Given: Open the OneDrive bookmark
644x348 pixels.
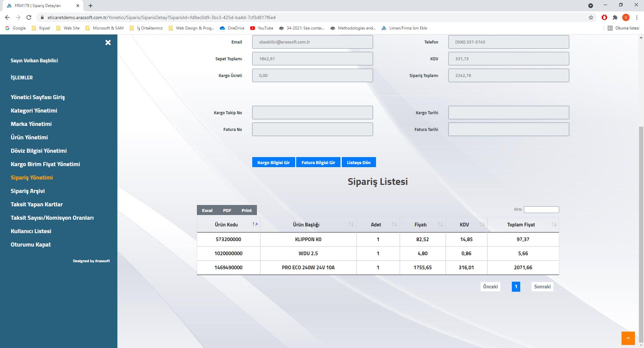Looking at the screenshot, I should tap(232, 28).
